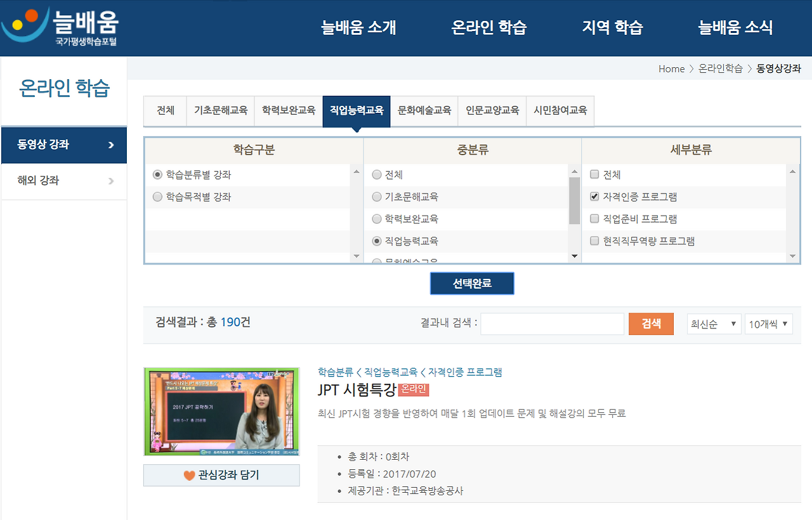
Task: Click the JPT course description text
Action: (472, 413)
